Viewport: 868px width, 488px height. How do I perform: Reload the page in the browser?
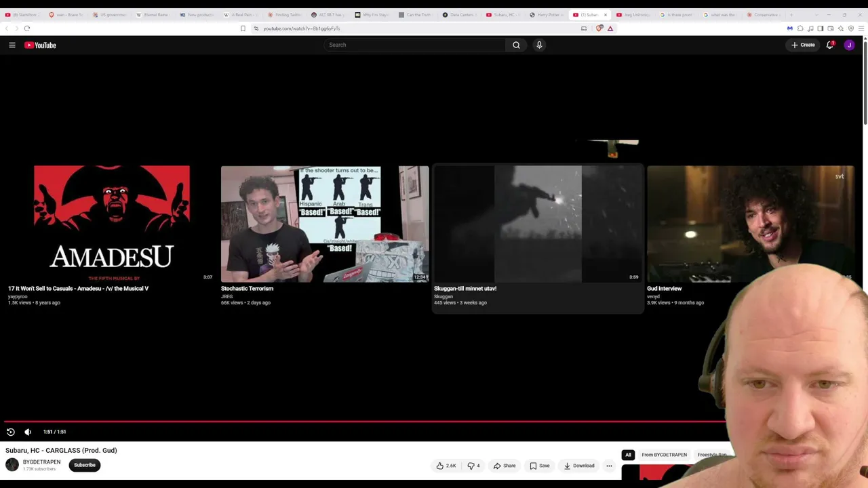click(x=26, y=28)
